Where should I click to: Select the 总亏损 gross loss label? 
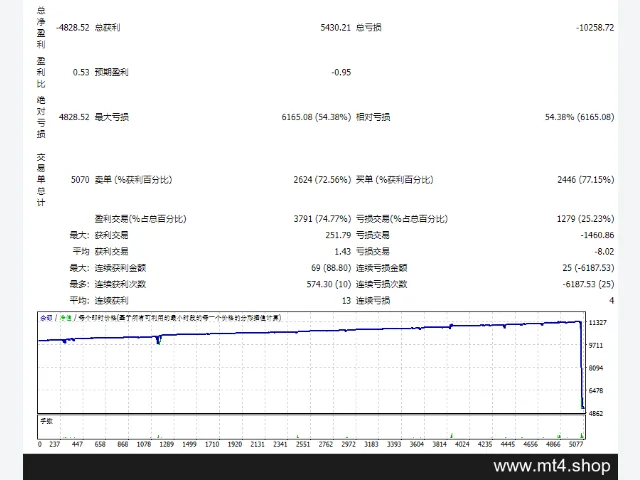[369, 27]
